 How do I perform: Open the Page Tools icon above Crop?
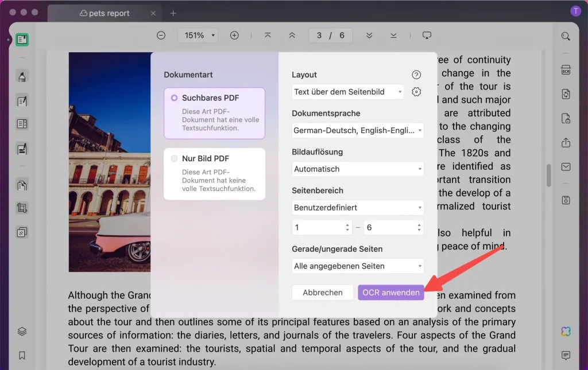(22, 185)
